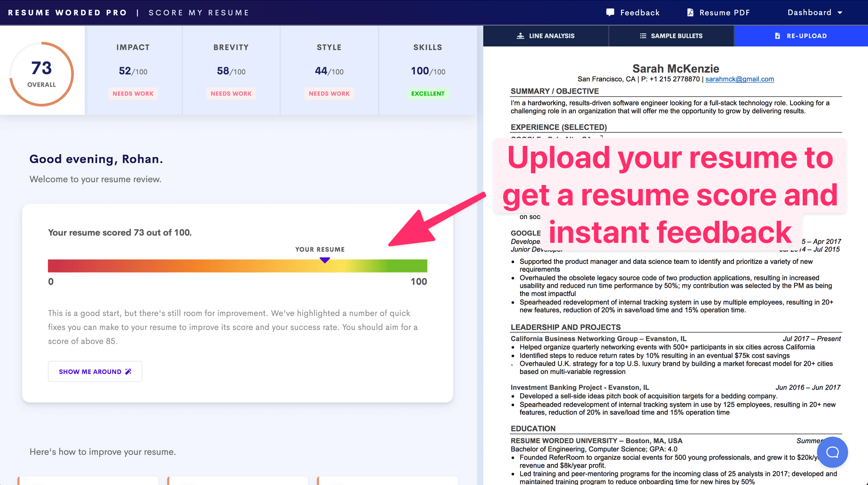Open the chat support bubble
This screenshot has width=868, height=485.
coord(832,452)
